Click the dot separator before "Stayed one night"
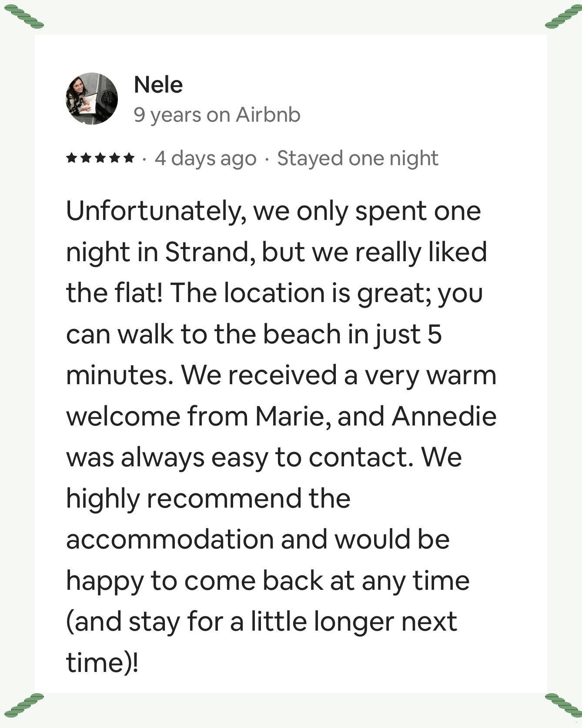The width and height of the screenshot is (582, 728). pos(267,159)
